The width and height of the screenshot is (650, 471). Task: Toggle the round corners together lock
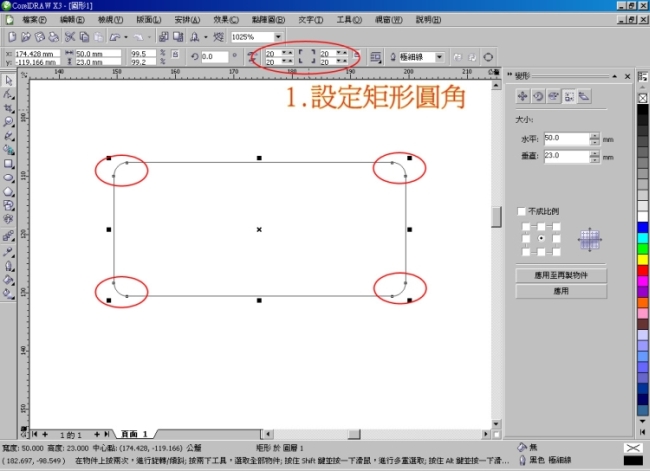[357, 56]
